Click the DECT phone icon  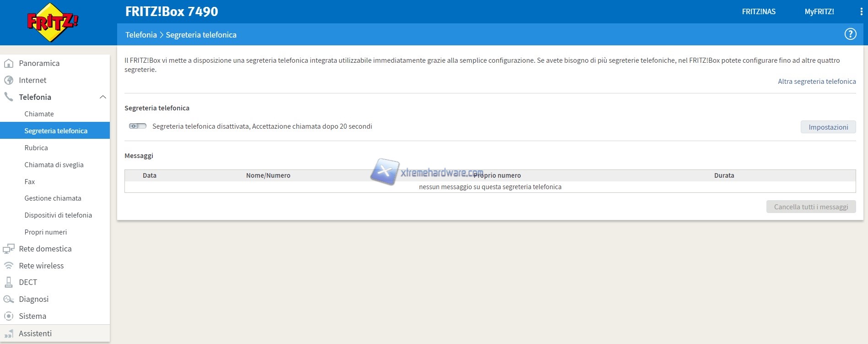click(x=9, y=282)
